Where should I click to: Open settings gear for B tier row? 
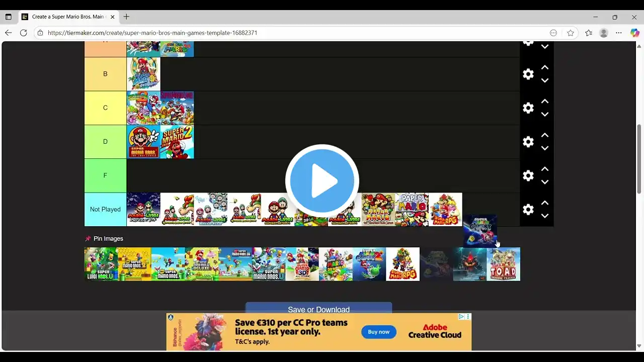(x=528, y=74)
